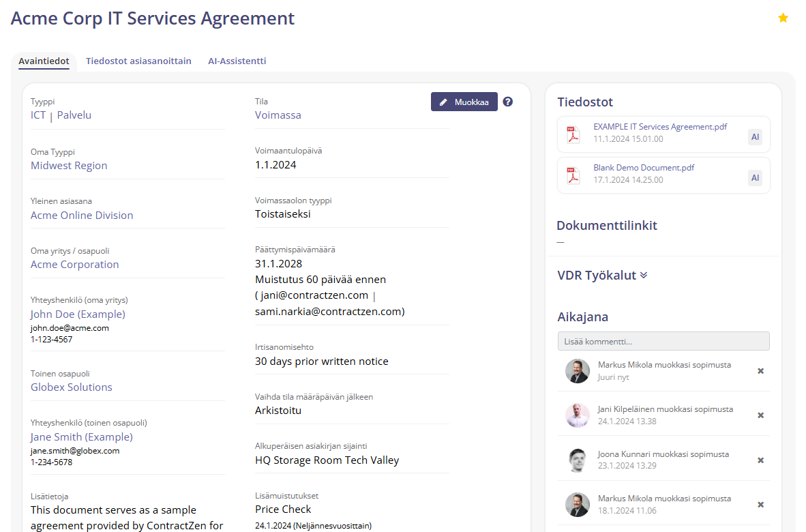Click Joona Kunnari's avatar
806x532 pixels.
[x=578, y=460]
